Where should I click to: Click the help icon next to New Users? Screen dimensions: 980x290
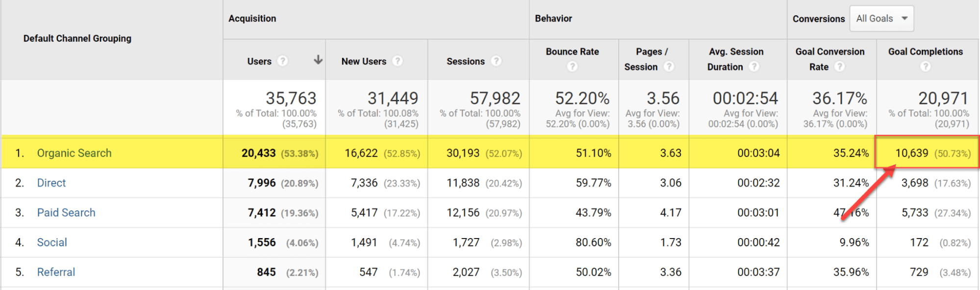(398, 61)
